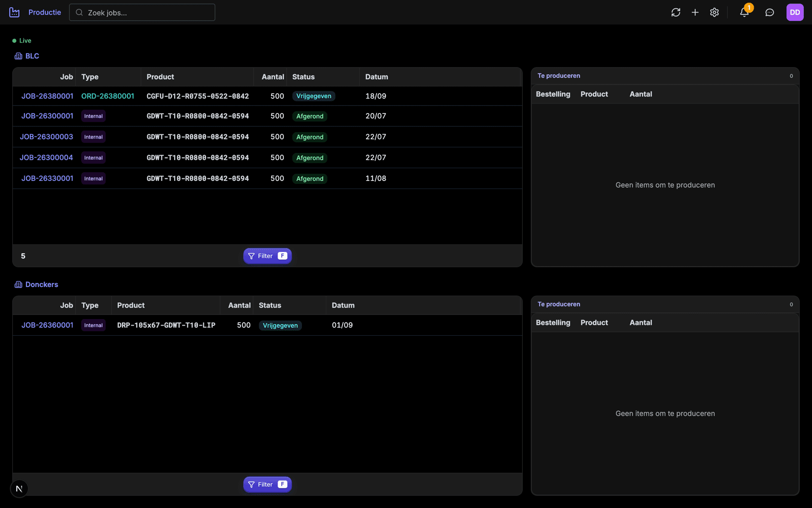Click date 01/09 of JOB-26360001
The height and width of the screenshot is (508, 812).
point(342,325)
